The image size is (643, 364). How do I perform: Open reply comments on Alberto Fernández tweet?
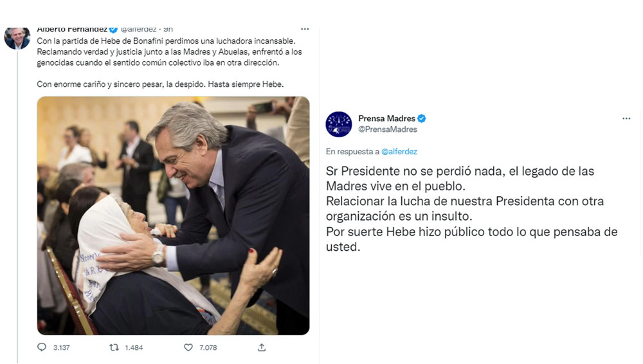[42, 347]
